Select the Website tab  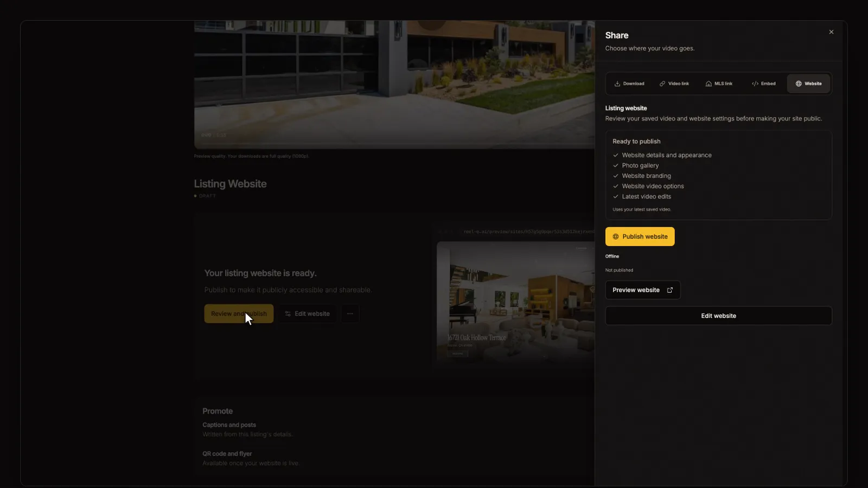click(808, 84)
